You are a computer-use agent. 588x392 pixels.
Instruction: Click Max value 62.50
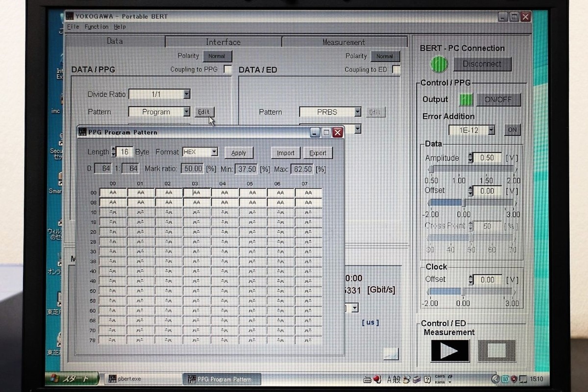[x=302, y=169]
